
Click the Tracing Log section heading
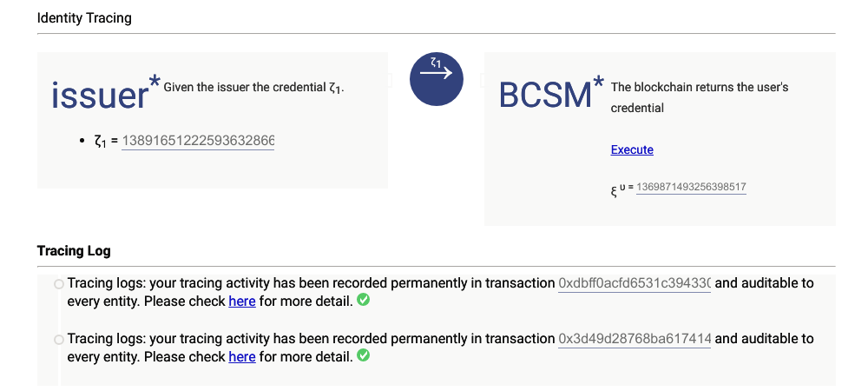(74, 251)
